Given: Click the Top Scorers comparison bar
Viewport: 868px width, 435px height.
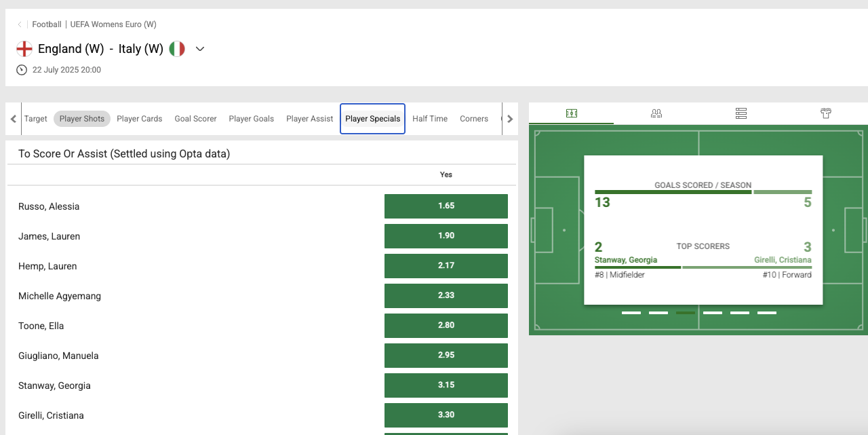Looking at the screenshot, I should click(703, 267).
